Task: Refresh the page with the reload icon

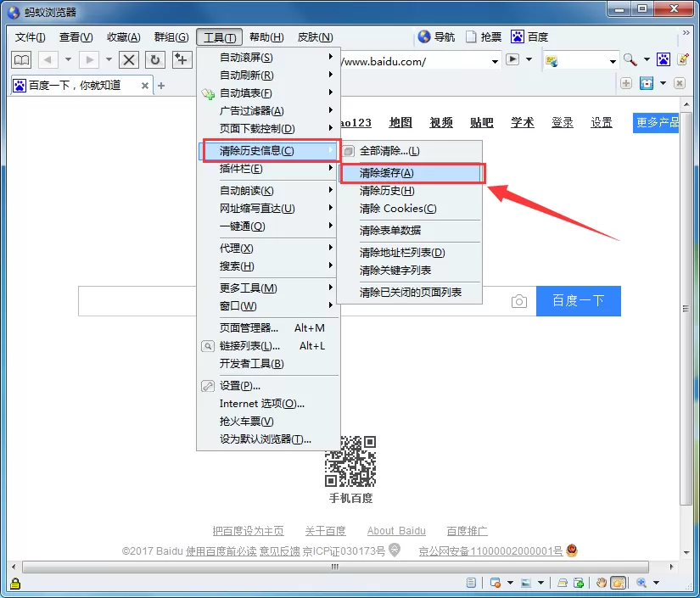Action: (155, 59)
